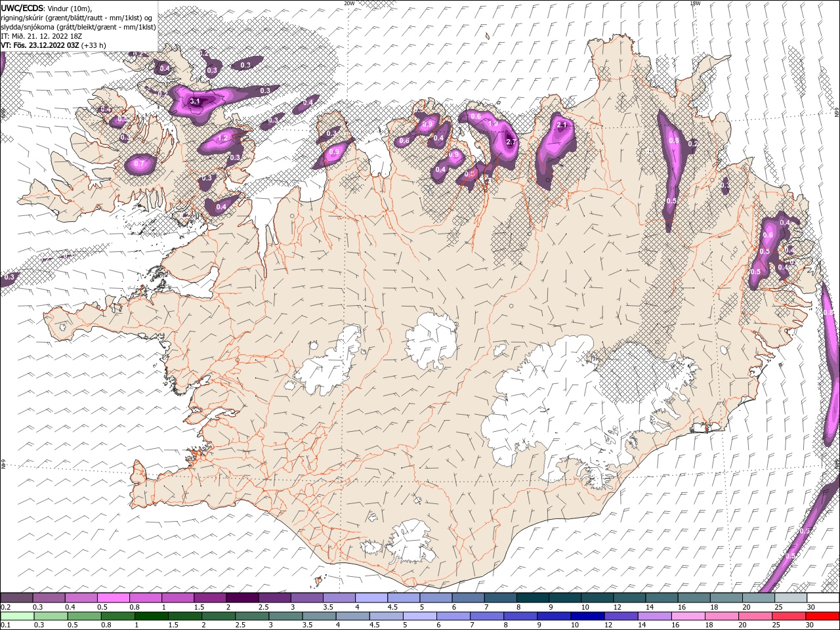This screenshot has height=630, width=840.
Task: Click the '0.2' label in top legend row
Action: [x=5, y=607]
